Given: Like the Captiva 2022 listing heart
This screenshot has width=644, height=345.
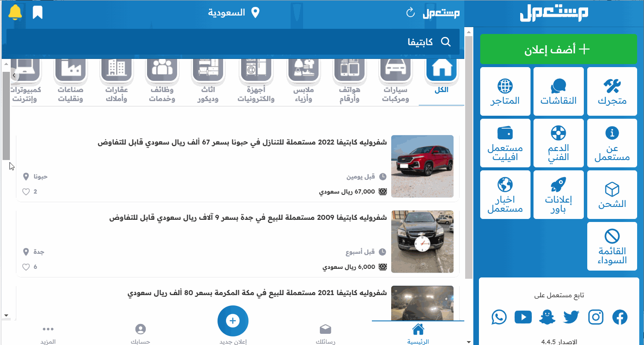Looking at the screenshot, I should 26,192.
